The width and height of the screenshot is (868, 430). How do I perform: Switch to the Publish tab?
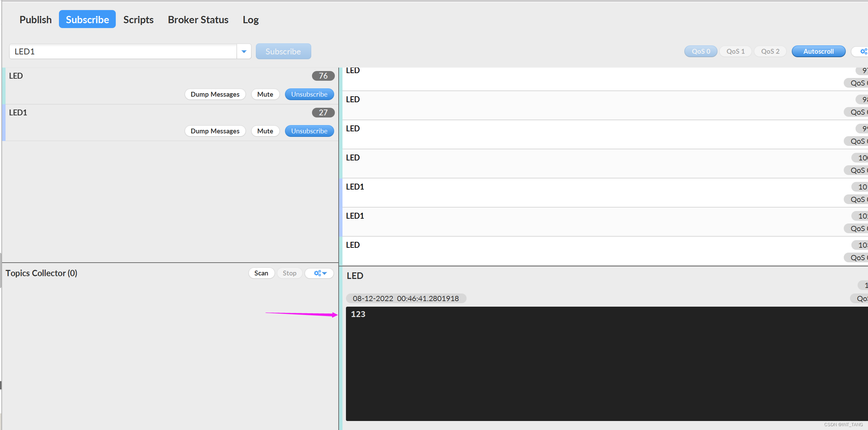click(35, 19)
